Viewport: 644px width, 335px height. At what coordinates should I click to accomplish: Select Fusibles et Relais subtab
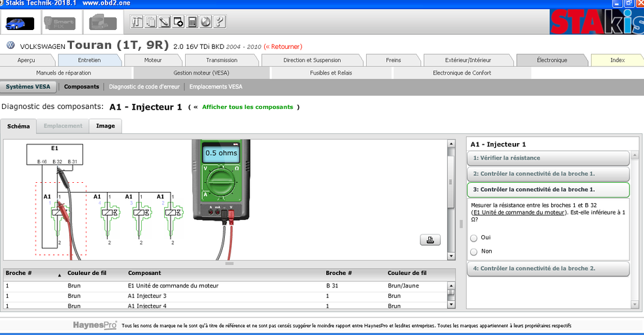pyautogui.click(x=331, y=73)
